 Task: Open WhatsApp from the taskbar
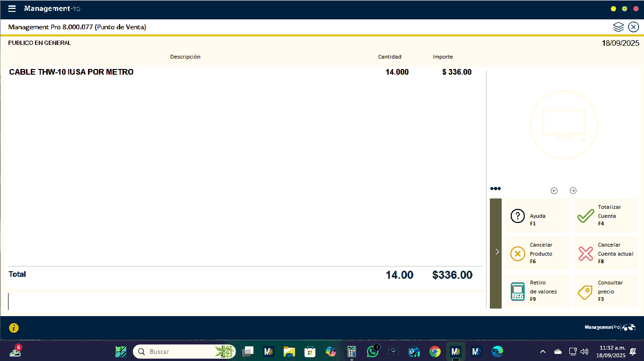[373, 352]
